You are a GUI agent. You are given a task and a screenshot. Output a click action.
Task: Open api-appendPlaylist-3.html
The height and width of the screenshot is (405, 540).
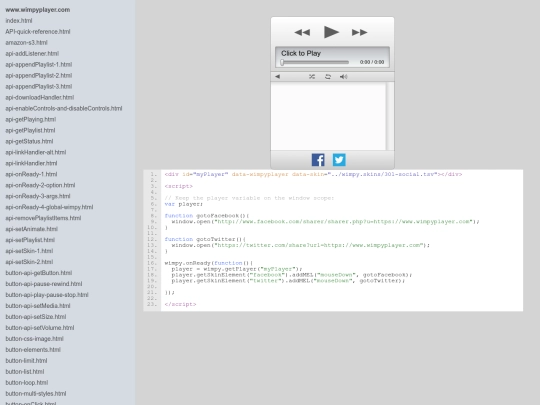(39, 86)
